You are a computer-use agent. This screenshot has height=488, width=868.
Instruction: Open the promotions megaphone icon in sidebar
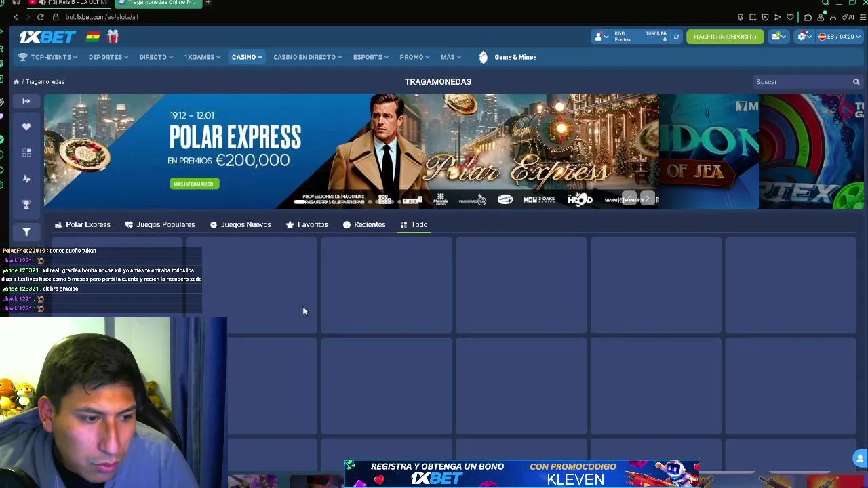click(26, 178)
